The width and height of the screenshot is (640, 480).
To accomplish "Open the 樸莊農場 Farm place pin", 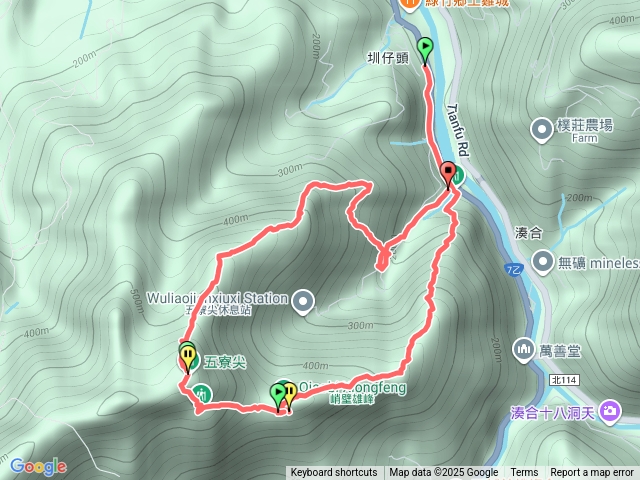I will click(542, 130).
